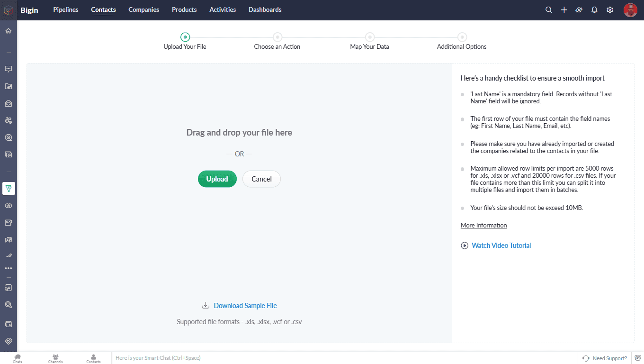The height and width of the screenshot is (364, 644).
Task: Open search from the top bar magnifier
Action: coord(549,10)
